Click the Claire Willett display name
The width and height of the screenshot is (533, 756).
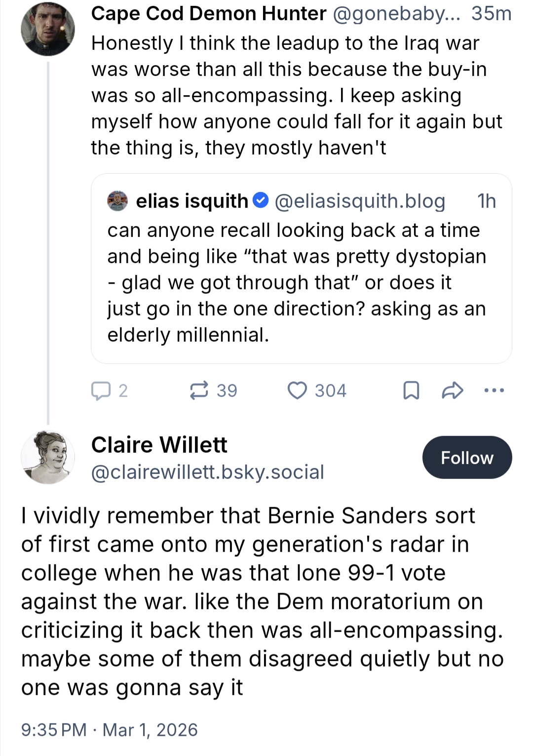159,445
